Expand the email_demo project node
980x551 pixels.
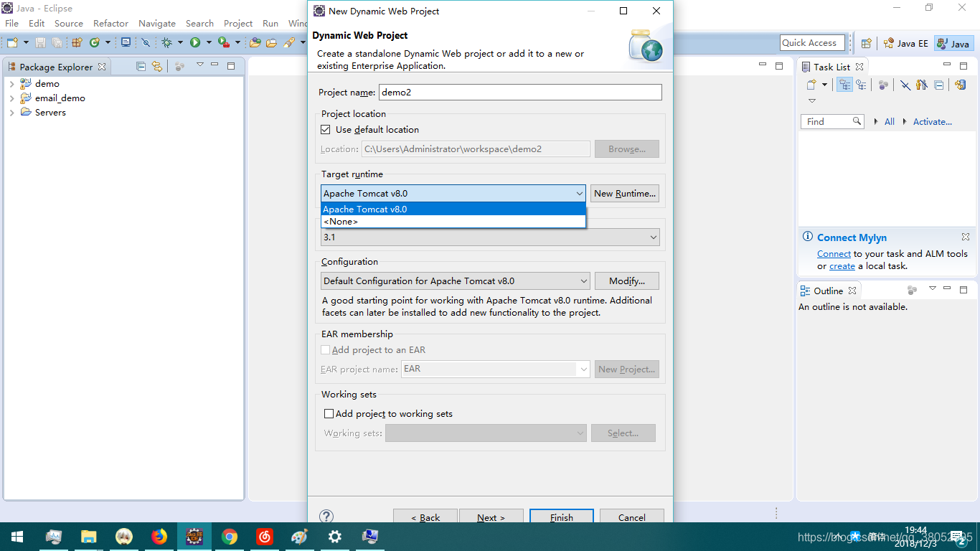(11, 98)
